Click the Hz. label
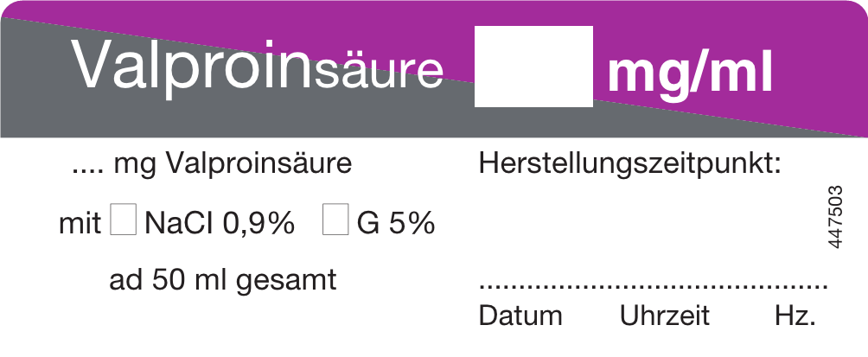 [x=795, y=316]
